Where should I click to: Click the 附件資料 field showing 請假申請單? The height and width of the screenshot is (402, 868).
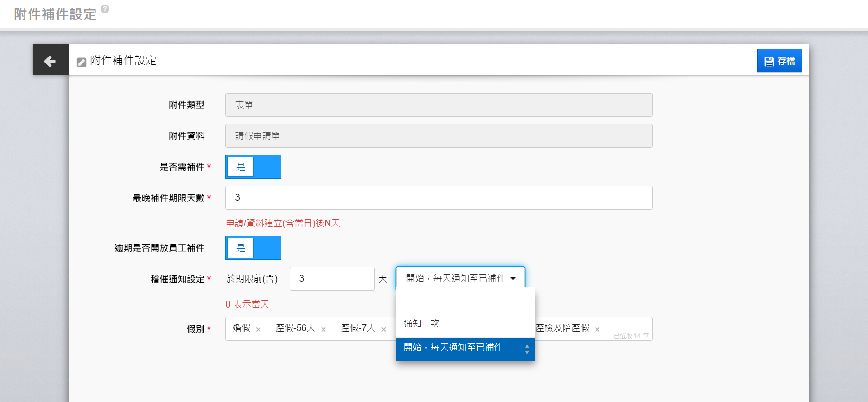click(x=438, y=136)
